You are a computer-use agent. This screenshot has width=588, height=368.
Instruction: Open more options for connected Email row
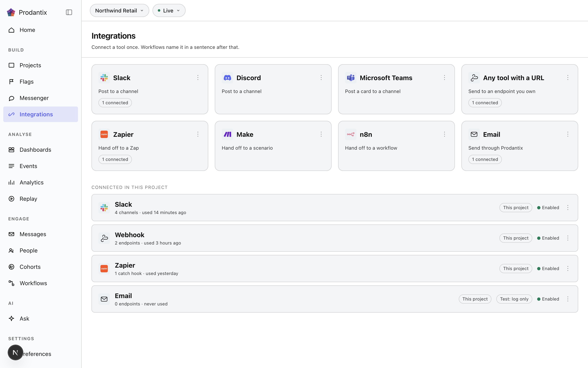[x=568, y=299]
